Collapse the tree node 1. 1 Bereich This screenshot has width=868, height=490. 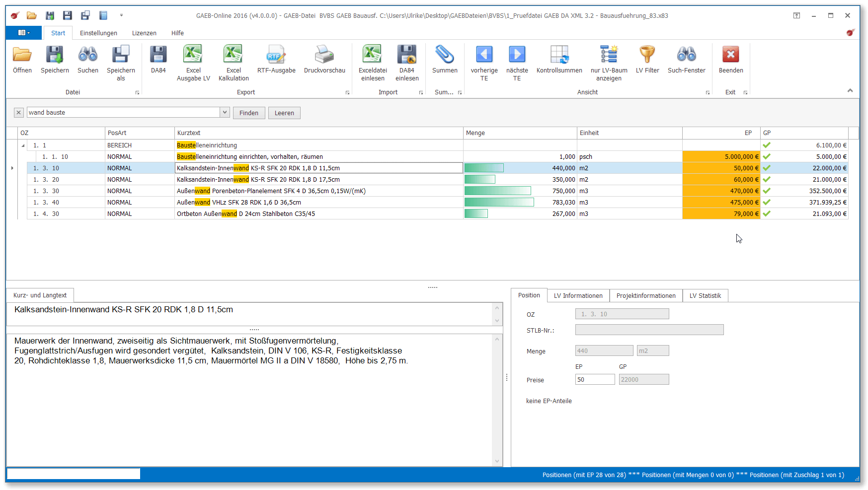point(23,145)
